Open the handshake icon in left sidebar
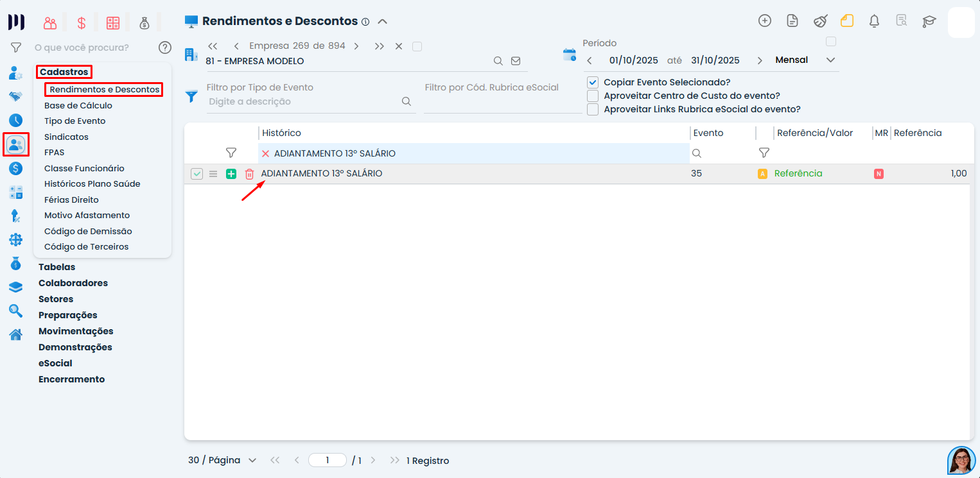This screenshot has height=478, width=980. tap(16, 97)
